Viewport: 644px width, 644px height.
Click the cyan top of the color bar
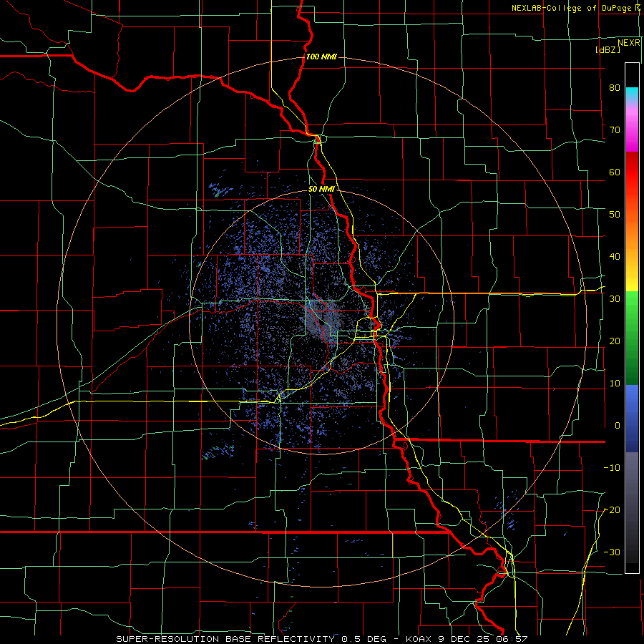(x=632, y=94)
